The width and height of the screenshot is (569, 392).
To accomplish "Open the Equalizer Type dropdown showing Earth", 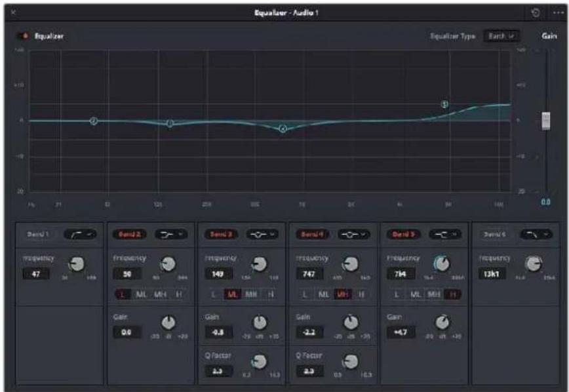I will click(x=501, y=36).
